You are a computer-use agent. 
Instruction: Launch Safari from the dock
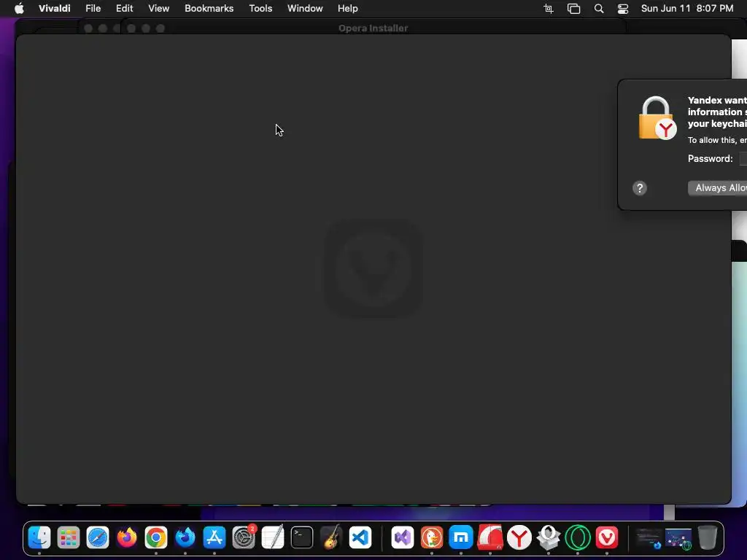(x=98, y=537)
